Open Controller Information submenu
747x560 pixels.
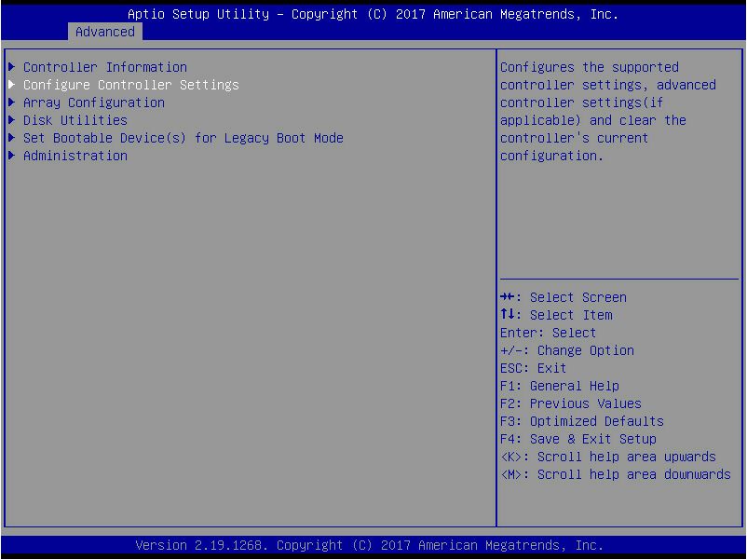[105, 67]
